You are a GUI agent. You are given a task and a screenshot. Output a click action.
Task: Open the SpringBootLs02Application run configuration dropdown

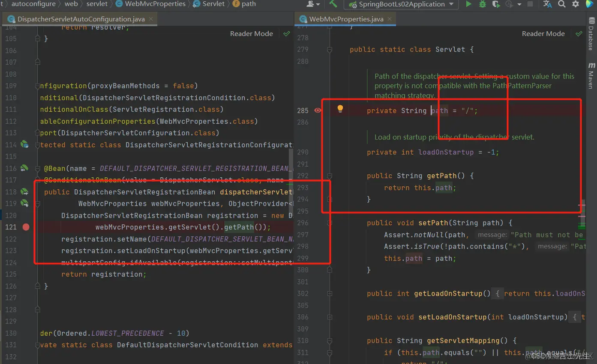pyautogui.click(x=401, y=4)
